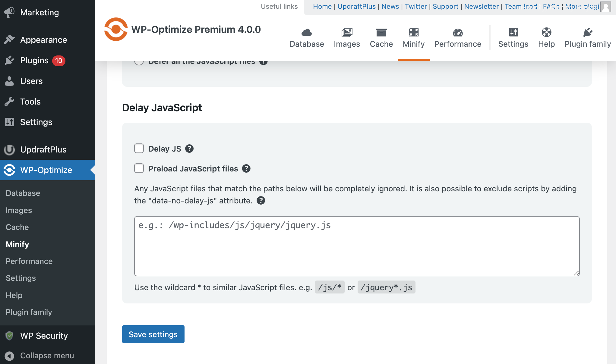616x364 pixels.
Task: Select Defer all the JavaScript files radio
Action: click(x=139, y=62)
